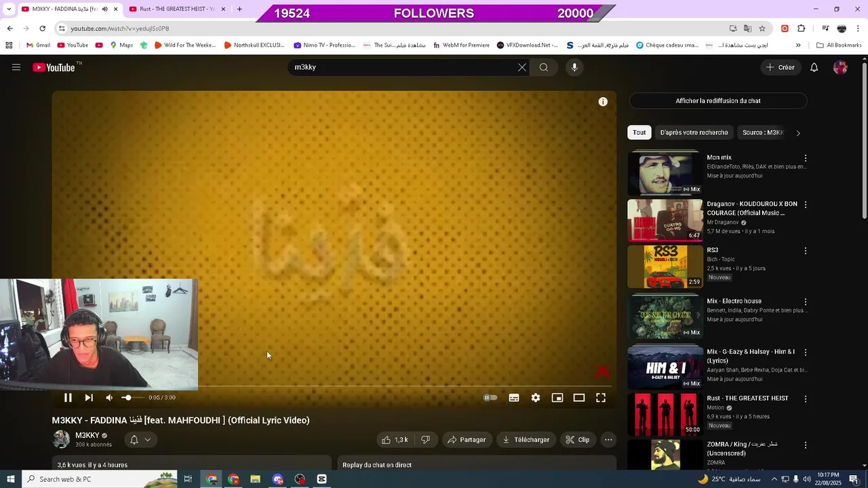Image resolution: width=868 pixels, height=488 pixels.
Task: Open options for Draganov KOUDOUROU video
Action: (x=806, y=205)
